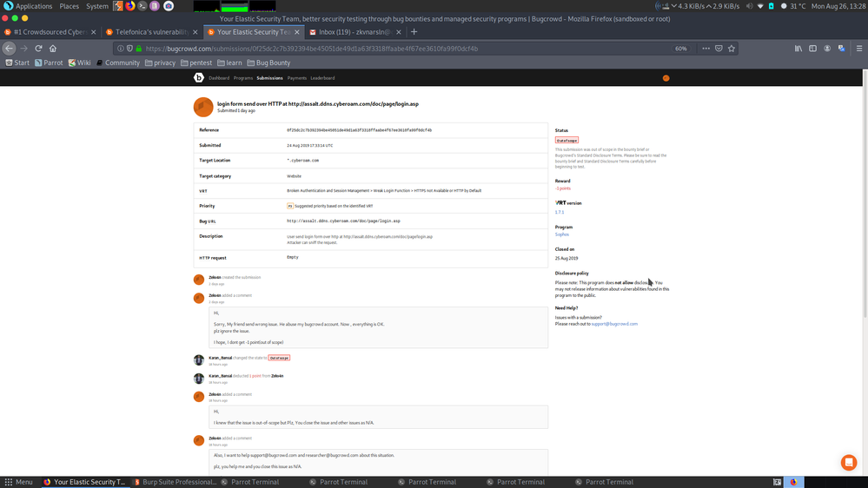Screen dimensions: 868x488
Task: Save page to Pocket icon
Action: (x=719, y=49)
